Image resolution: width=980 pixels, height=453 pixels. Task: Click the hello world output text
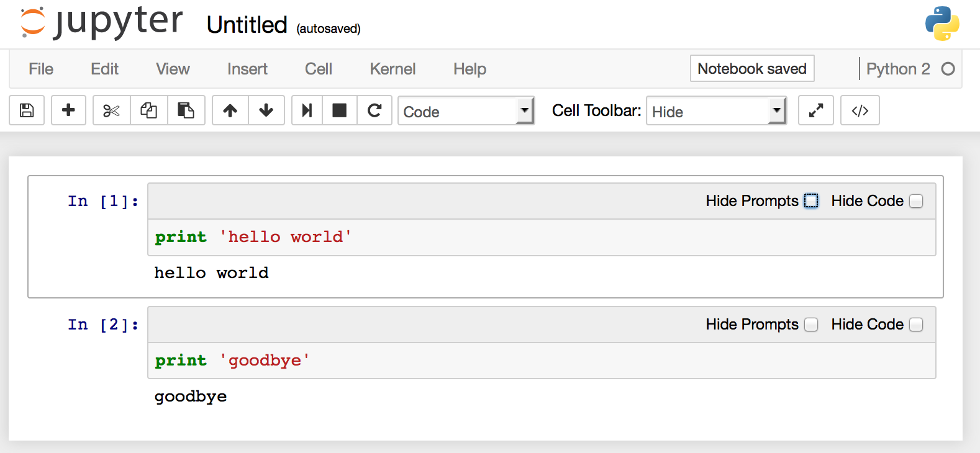point(211,273)
